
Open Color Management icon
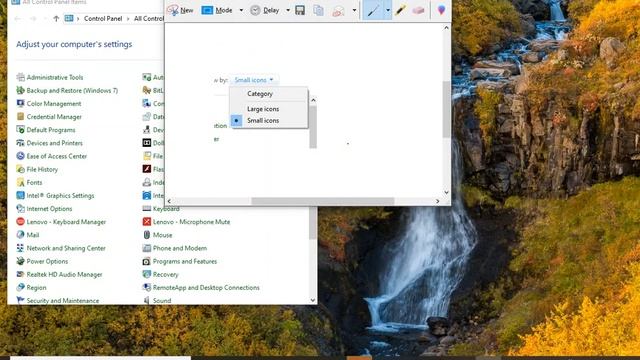point(20,104)
